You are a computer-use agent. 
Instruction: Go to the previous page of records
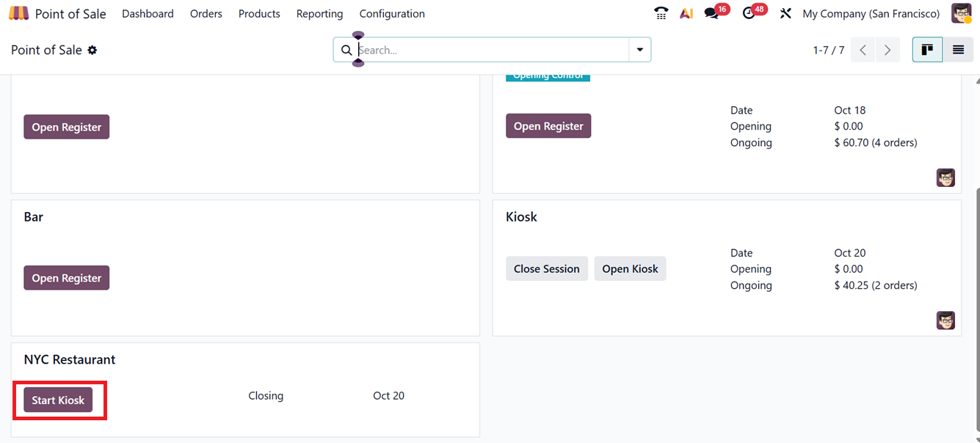click(863, 50)
